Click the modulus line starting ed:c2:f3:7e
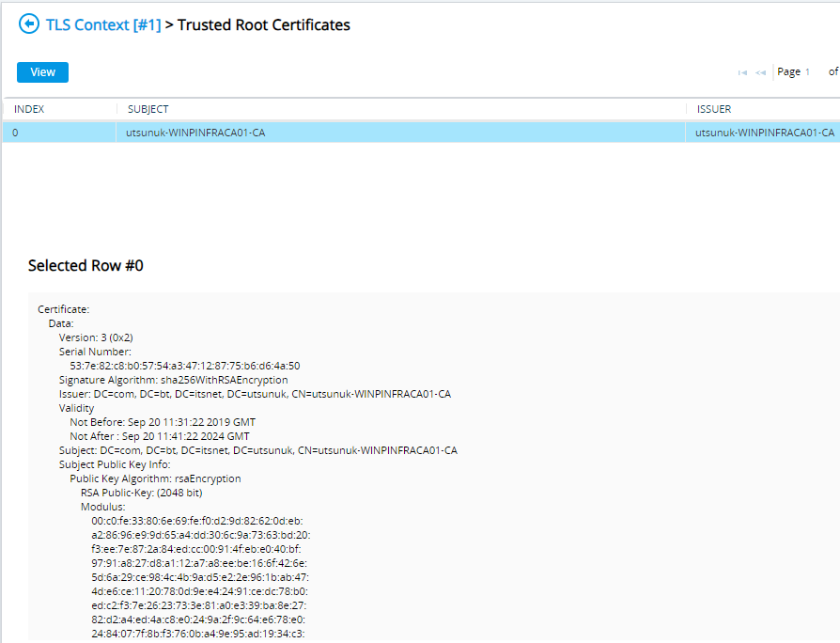The height and width of the screenshot is (643, 840). (199, 605)
